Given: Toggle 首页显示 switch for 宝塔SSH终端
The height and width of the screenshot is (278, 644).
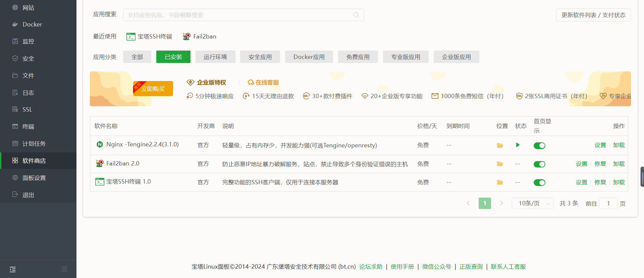Looking at the screenshot, I should click(539, 183).
